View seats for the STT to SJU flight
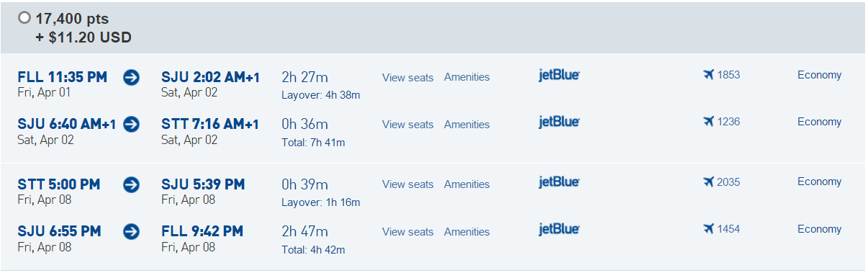 [408, 184]
